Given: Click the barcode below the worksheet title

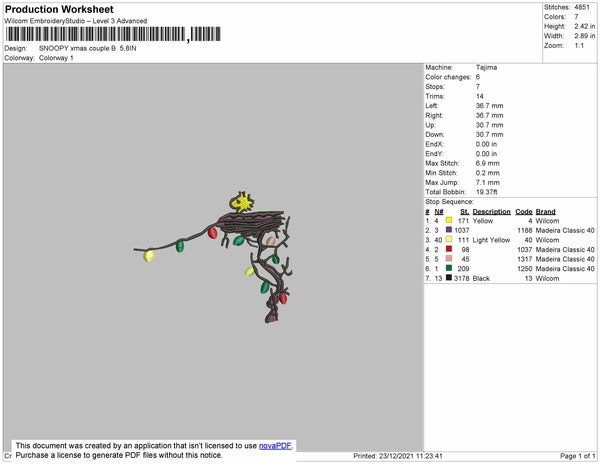Looking at the screenshot, I should tap(113, 34).
